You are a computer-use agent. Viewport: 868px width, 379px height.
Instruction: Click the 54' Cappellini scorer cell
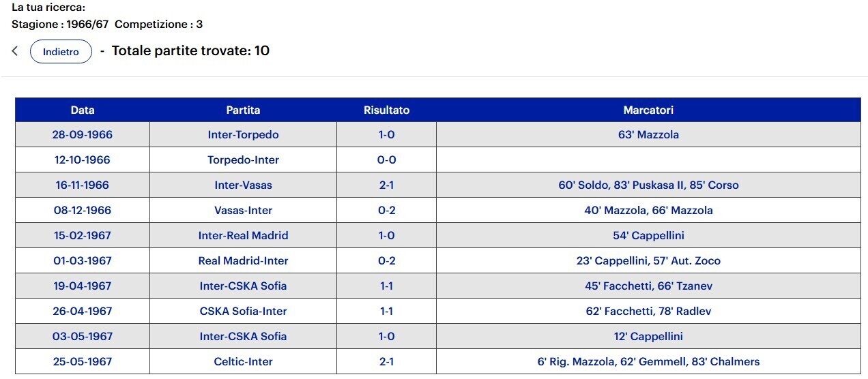pos(648,236)
